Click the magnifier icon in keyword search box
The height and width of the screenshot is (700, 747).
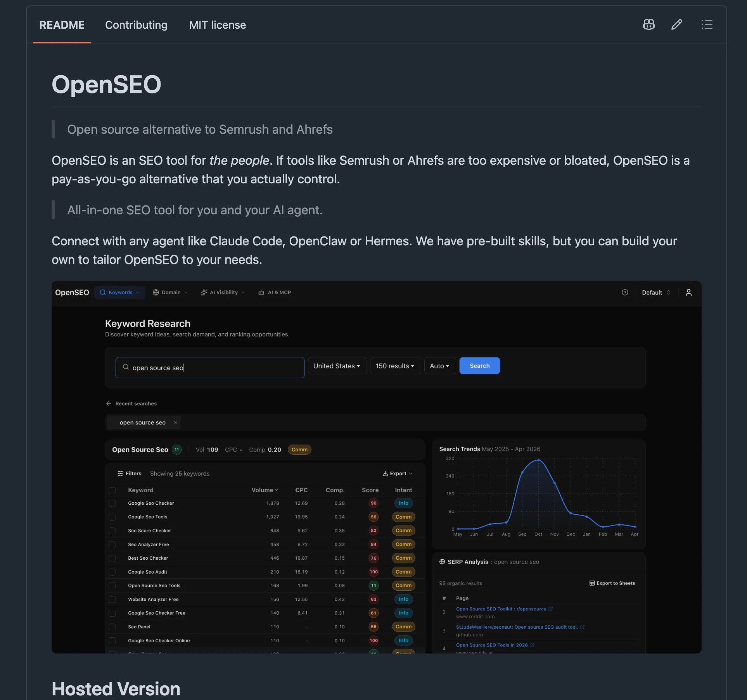[x=126, y=367]
